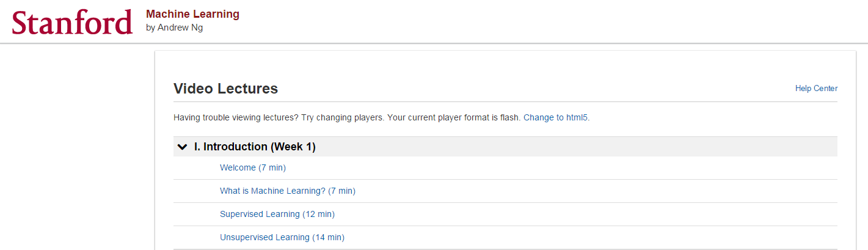Click the word 'Welcome' in lecture list

[x=238, y=167]
